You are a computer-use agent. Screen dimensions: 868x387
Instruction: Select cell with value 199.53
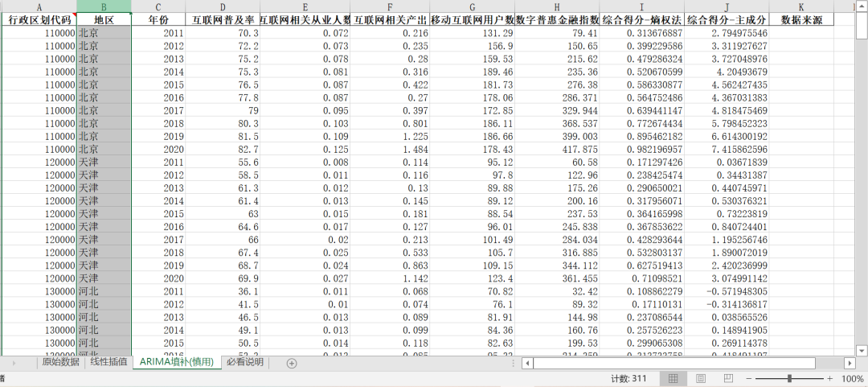click(557, 342)
